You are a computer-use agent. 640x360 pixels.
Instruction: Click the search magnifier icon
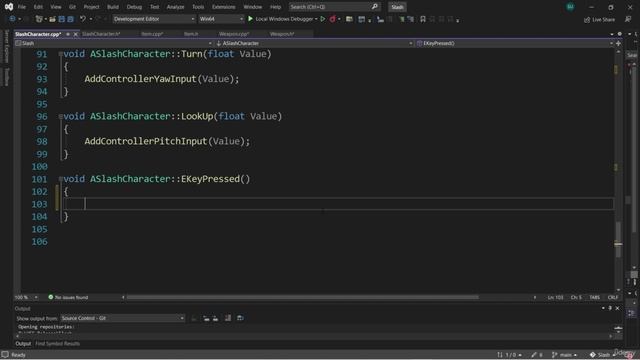pos(374,7)
